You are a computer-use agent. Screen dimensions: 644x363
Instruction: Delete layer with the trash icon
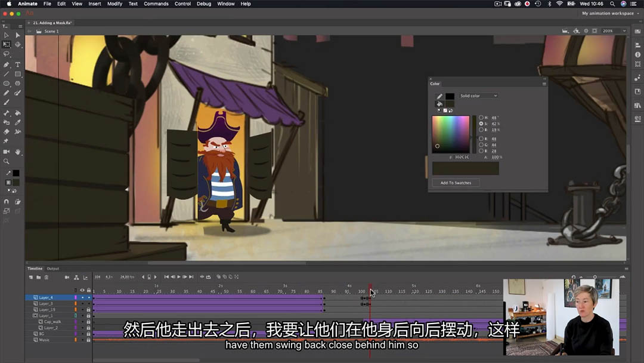(47, 278)
